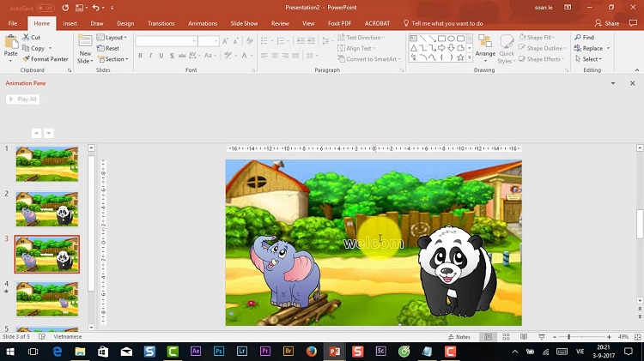Click the Share button

pyautogui.click(x=607, y=23)
